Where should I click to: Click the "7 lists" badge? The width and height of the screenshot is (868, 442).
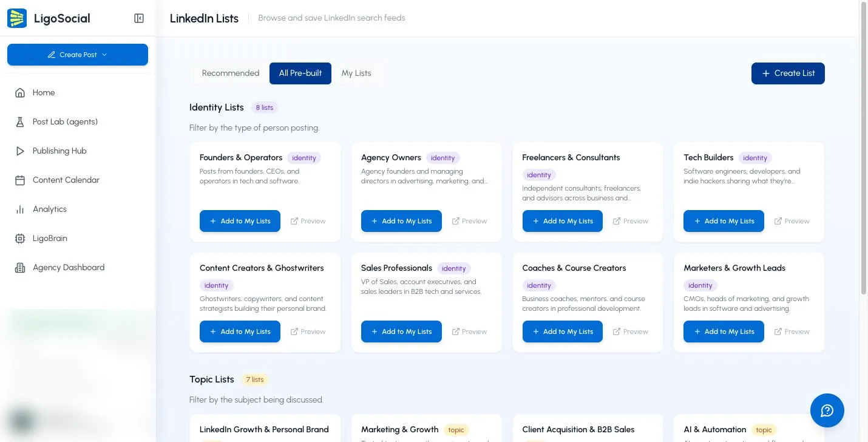pos(255,379)
